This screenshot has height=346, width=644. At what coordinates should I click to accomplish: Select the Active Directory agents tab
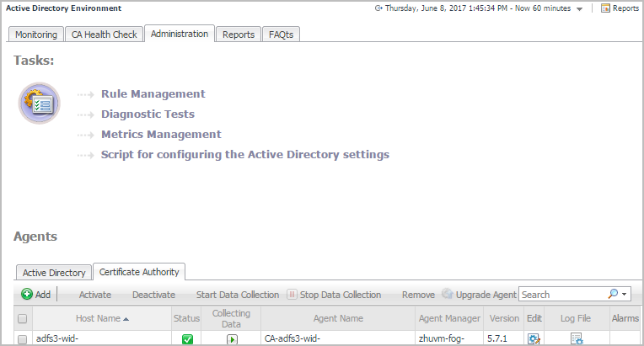coord(54,273)
